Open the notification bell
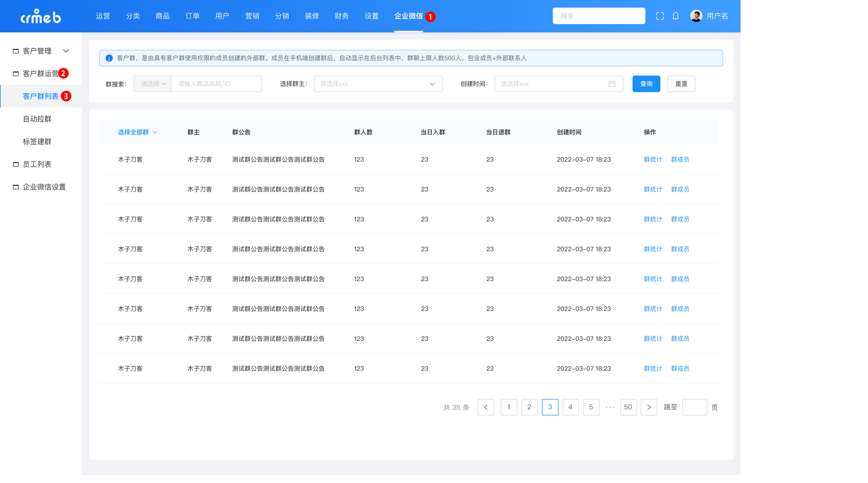 coord(676,16)
